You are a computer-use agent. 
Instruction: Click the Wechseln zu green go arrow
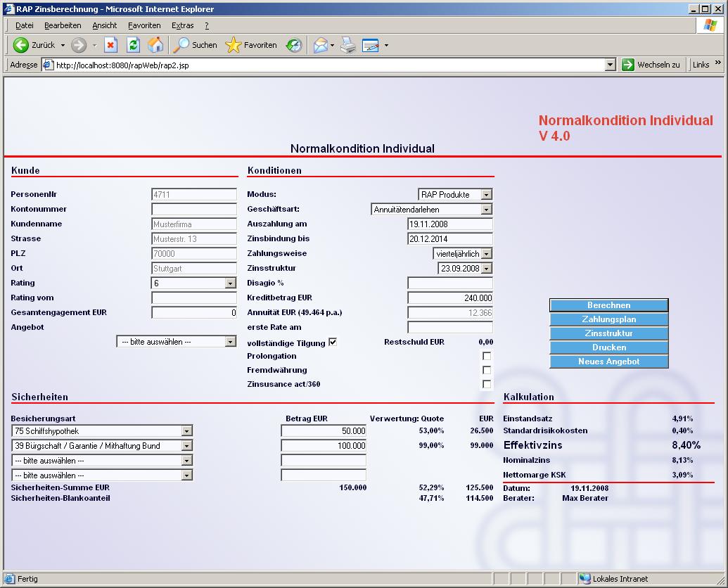coord(627,65)
